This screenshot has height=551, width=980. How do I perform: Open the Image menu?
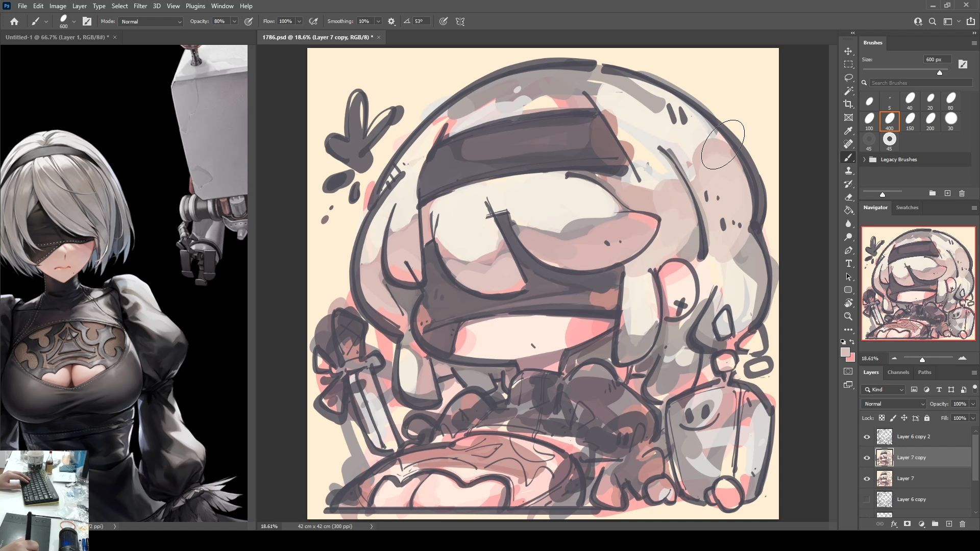point(58,6)
